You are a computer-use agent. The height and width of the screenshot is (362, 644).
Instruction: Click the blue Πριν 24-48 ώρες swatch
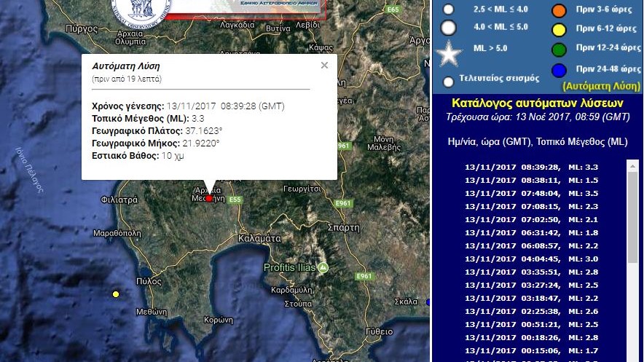click(559, 70)
